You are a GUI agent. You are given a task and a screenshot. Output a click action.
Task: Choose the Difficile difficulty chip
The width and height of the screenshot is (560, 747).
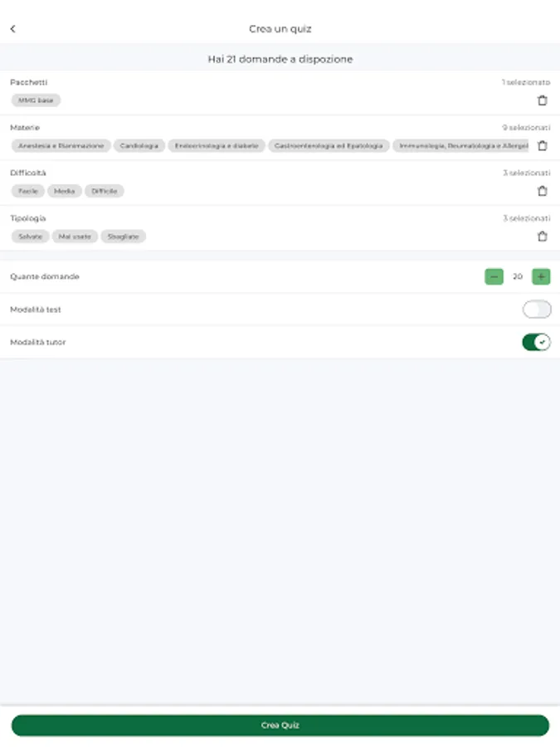point(105,191)
